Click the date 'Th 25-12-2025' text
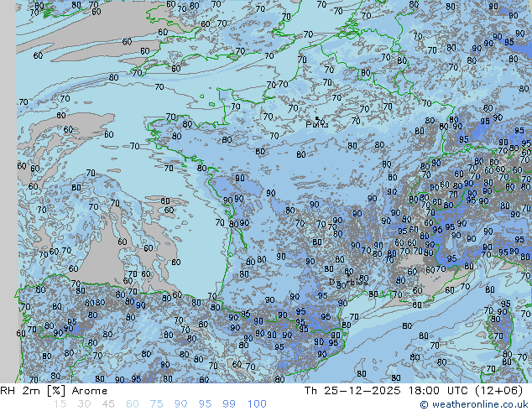 pos(352,391)
